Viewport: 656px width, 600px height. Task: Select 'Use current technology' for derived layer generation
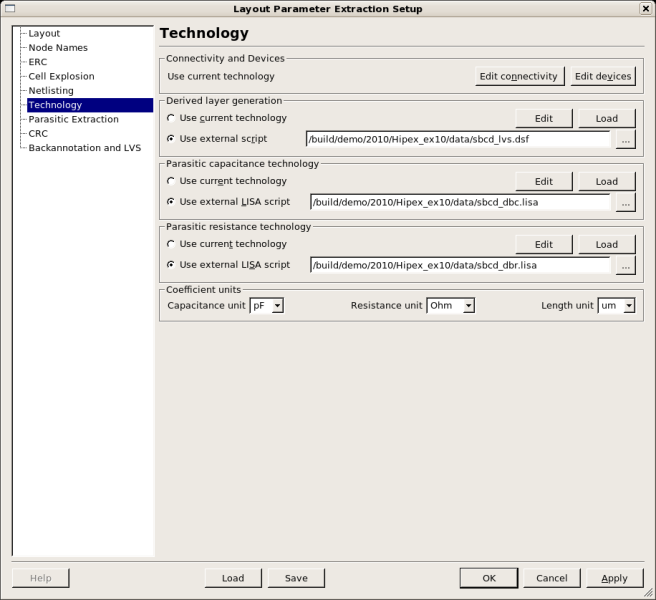(171, 118)
